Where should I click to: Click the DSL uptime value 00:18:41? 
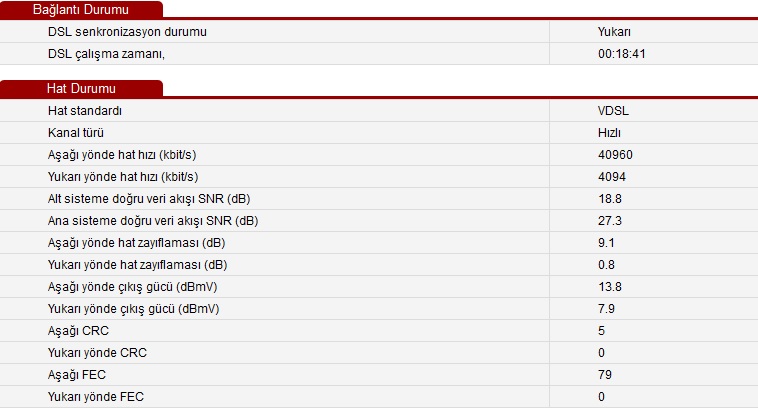click(x=622, y=54)
